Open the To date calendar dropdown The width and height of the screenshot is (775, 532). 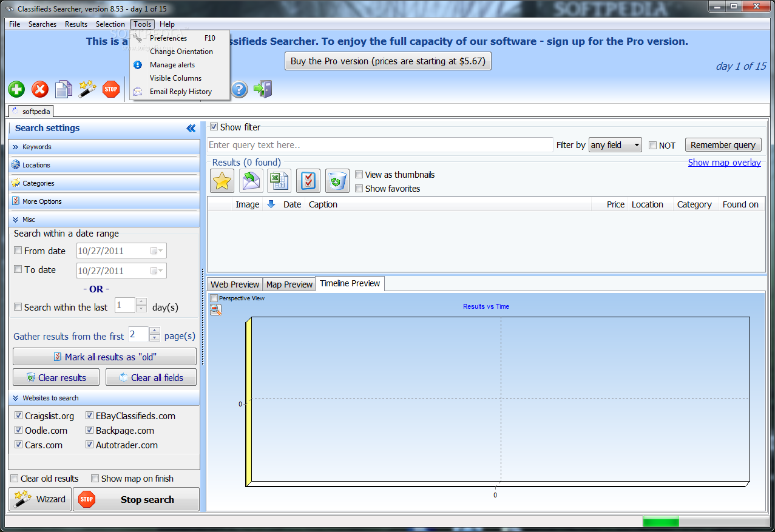pyautogui.click(x=157, y=271)
